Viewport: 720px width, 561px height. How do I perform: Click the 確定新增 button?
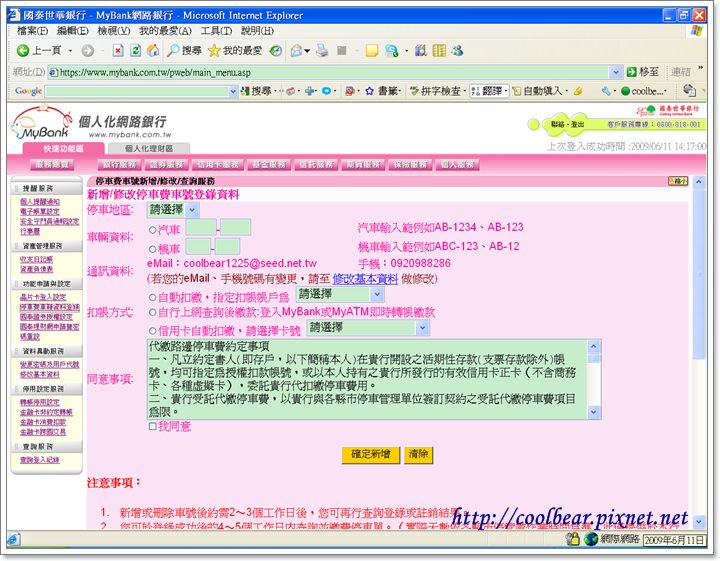pyautogui.click(x=371, y=454)
